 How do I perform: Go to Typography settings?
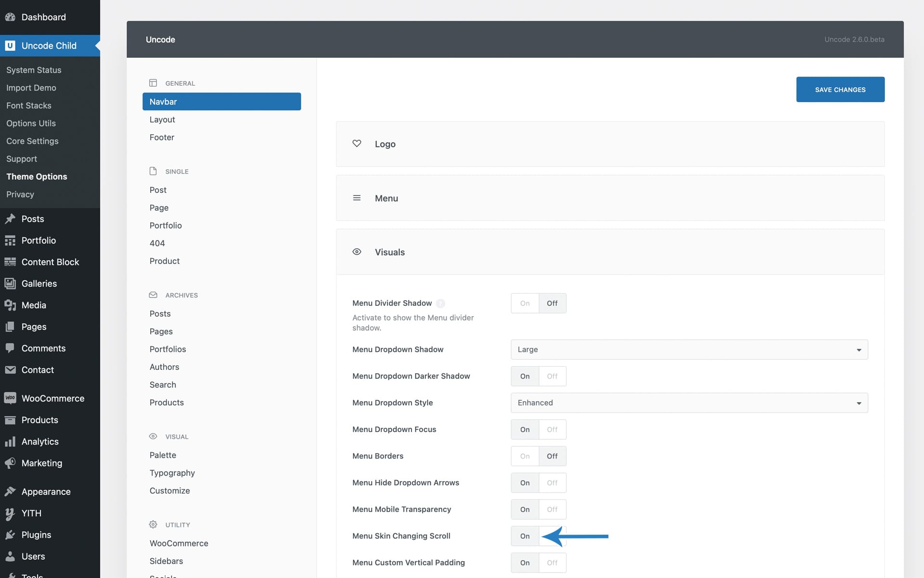click(172, 473)
